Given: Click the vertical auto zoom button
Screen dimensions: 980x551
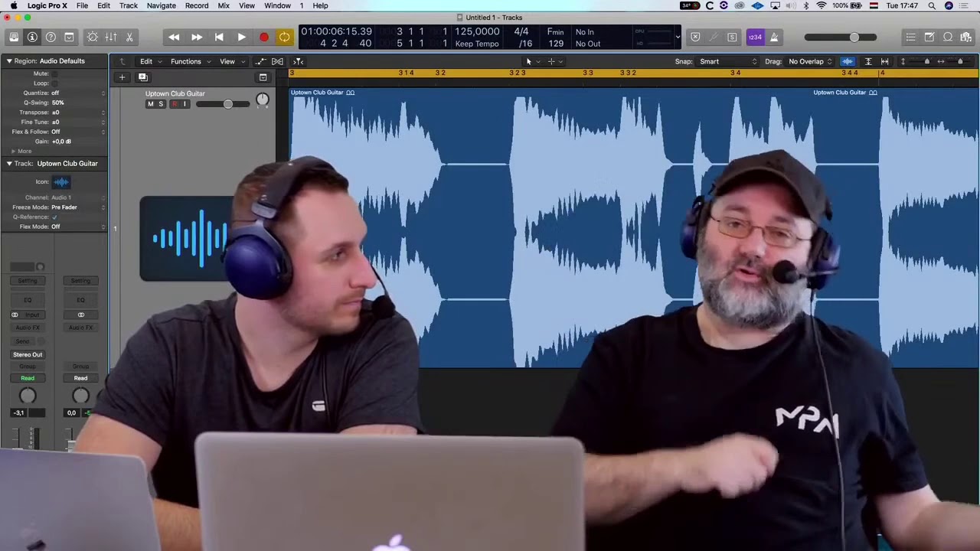Looking at the screenshot, I should [868, 61].
